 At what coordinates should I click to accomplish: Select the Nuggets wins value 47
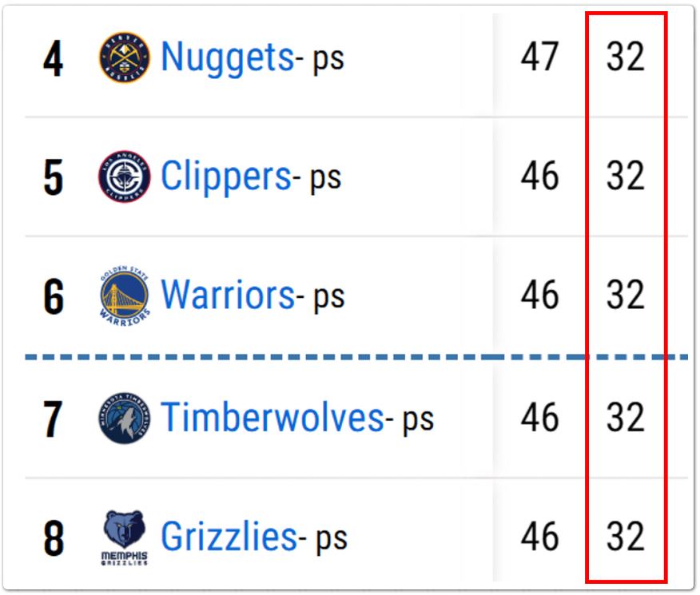click(539, 57)
